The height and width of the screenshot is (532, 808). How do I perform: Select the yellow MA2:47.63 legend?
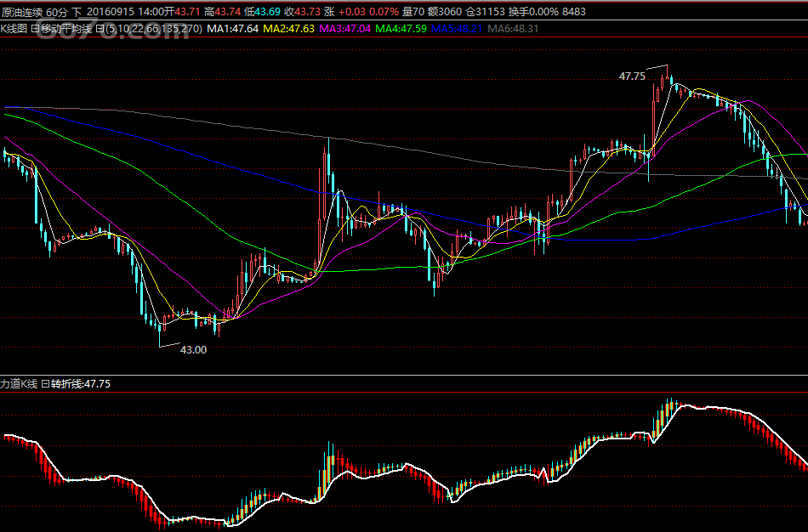coord(288,29)
